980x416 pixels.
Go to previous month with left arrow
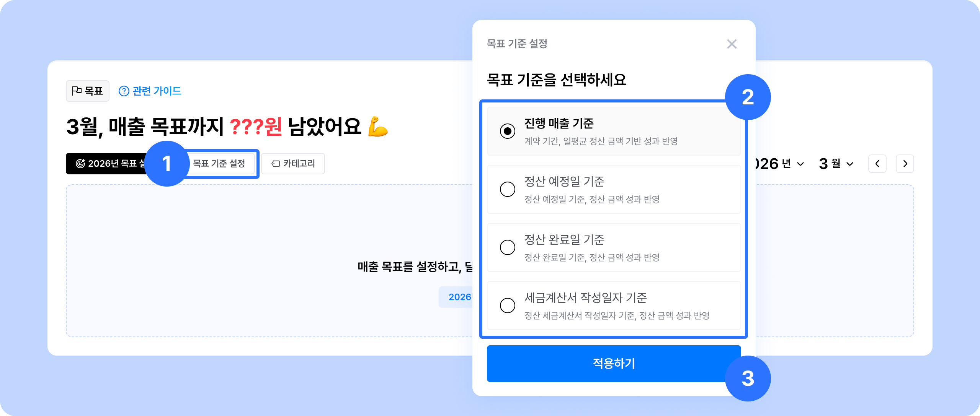click(x=877, y=164)
